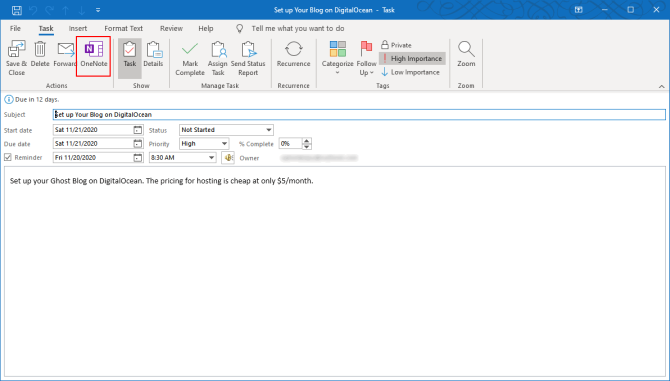Screen dimensions: 670x381
Task: Uncheck the Reminder checkbox
Action: click(x=8, y=158)
